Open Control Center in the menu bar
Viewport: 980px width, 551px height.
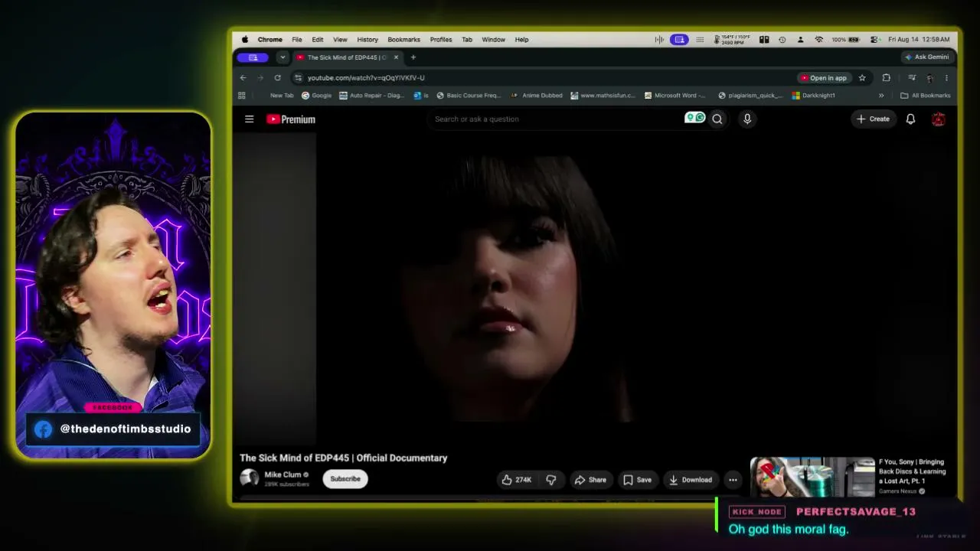coord(874,40)
